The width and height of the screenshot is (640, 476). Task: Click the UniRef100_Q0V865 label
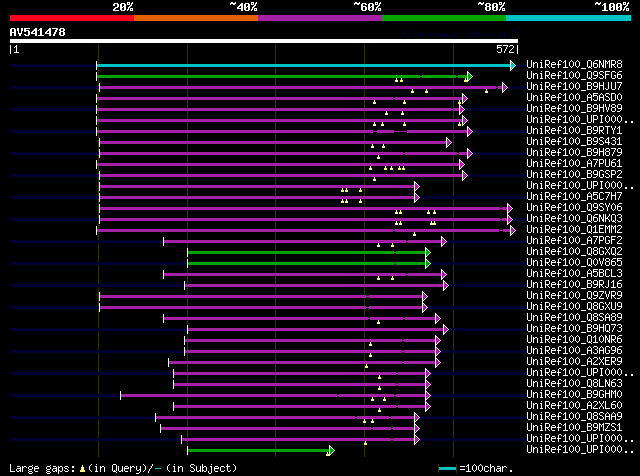pyautogui.click(x=574, y=263)
